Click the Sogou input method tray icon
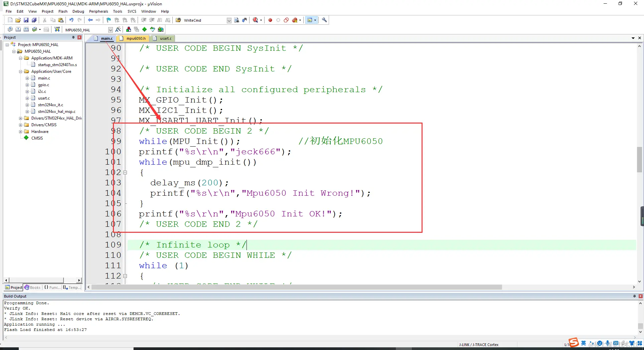The height and width of the screenshot is (350, 644). [x=574, y=343]
